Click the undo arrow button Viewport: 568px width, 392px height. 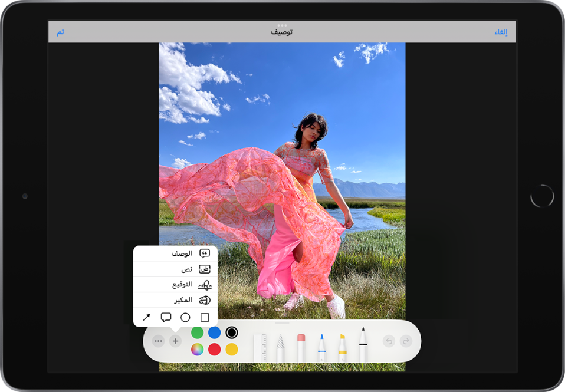pyautogui.click(x=389, y=341)
